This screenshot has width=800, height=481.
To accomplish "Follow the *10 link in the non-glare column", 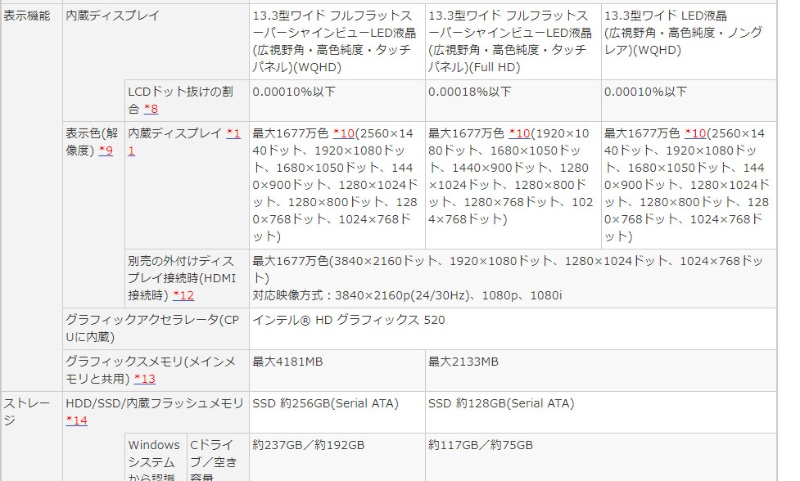I will (695, 133).
